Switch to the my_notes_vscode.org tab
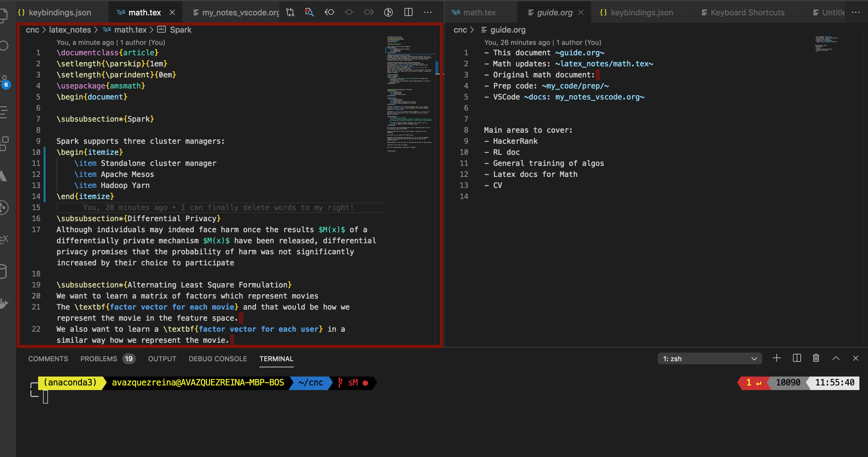The width and height of the screenshot is (868, 457). 236,13
